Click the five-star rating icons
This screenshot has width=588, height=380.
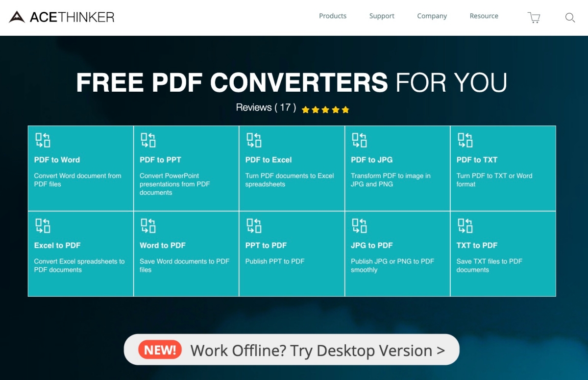coord(325,110)
